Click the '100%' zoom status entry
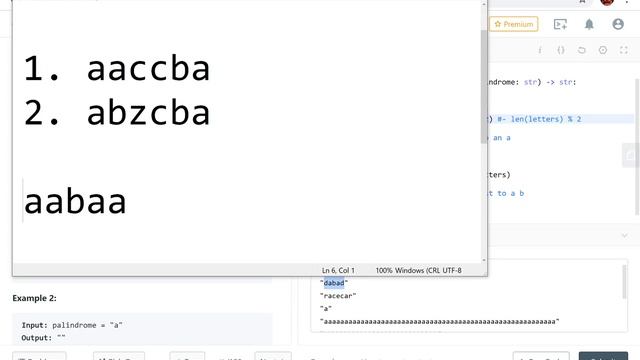The width and height of the screenshot is (640, 360). click(384, 270)
